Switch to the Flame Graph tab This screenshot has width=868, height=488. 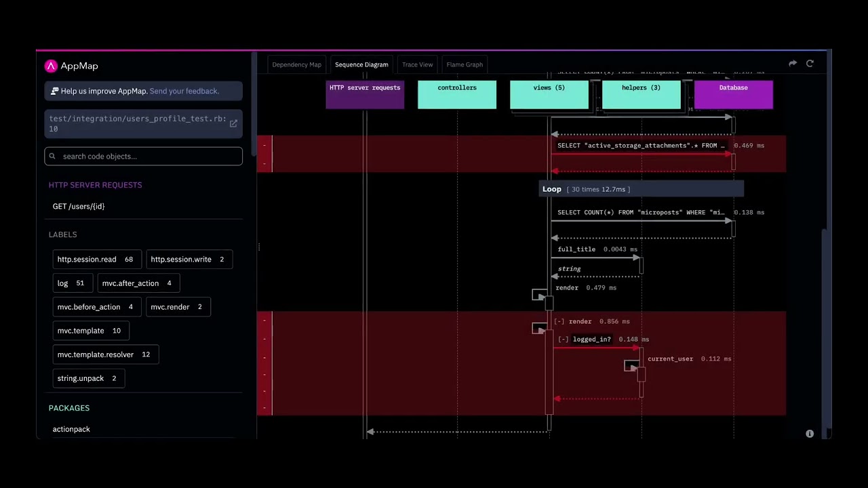465,64
